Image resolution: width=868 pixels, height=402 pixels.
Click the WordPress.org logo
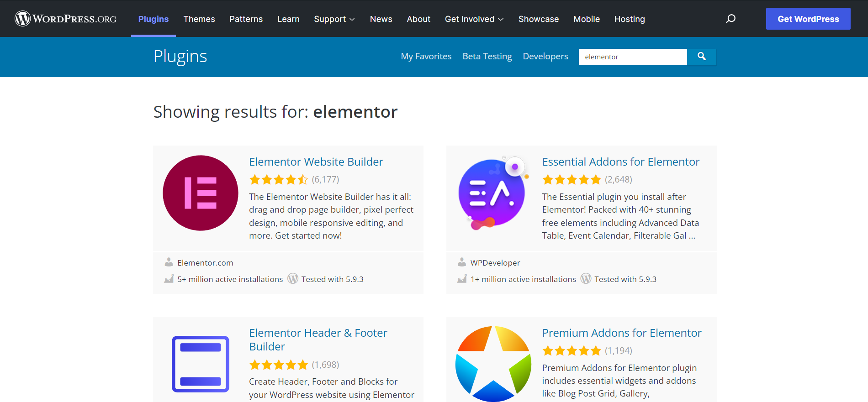(x=65, y=19)
